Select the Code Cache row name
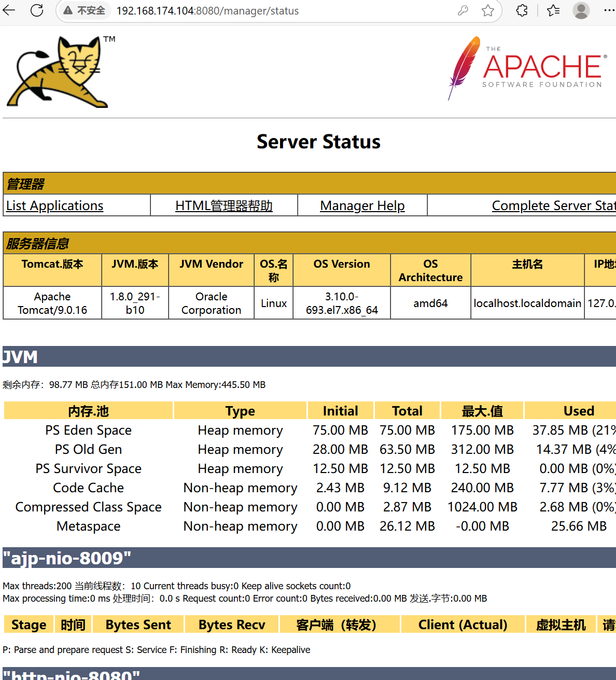616x680 pixels. point(88,488)
